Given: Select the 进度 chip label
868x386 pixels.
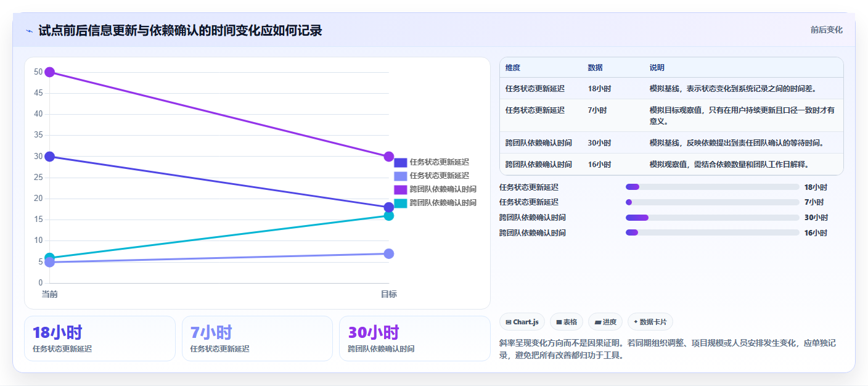Looking at the screenshot, I should pos(610,322).
